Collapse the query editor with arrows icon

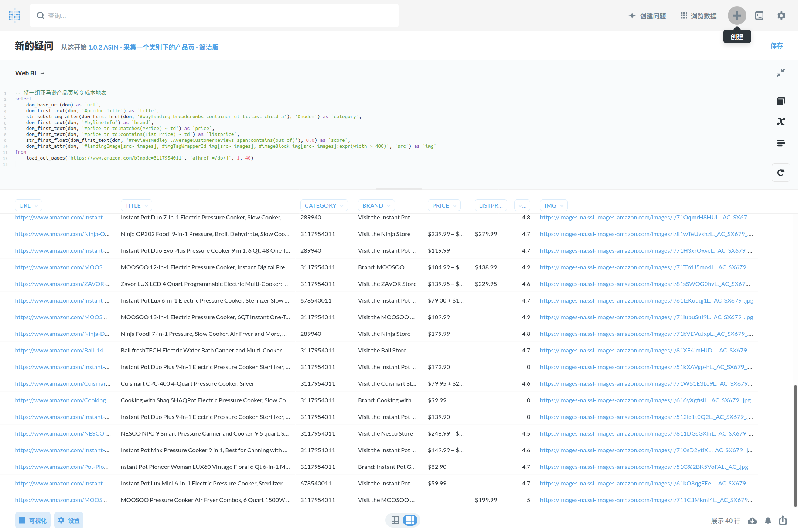781,73
